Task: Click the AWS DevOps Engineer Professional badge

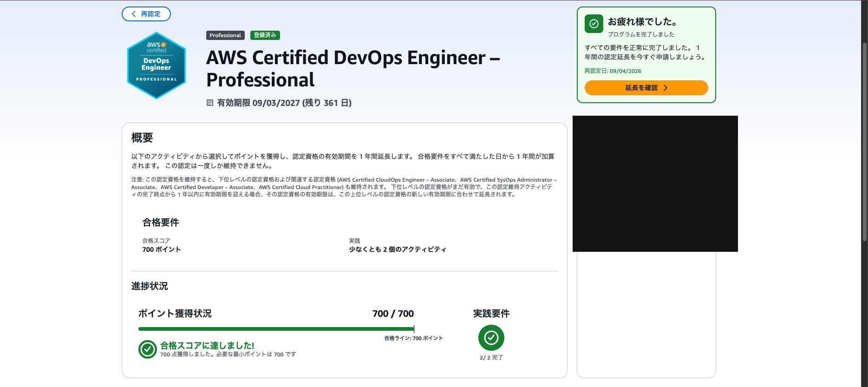Action: click(x=157, y=66)
